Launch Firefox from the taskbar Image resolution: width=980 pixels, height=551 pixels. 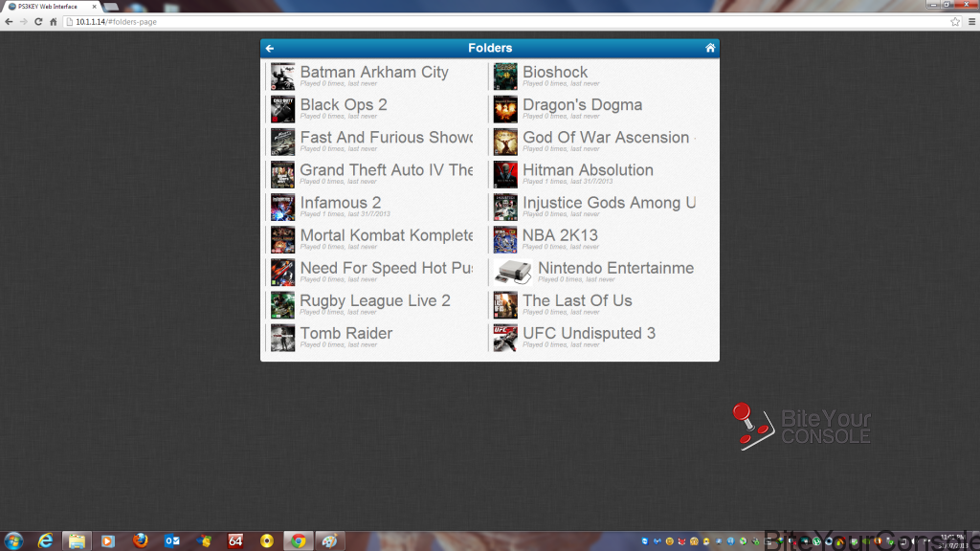[140, 541]
